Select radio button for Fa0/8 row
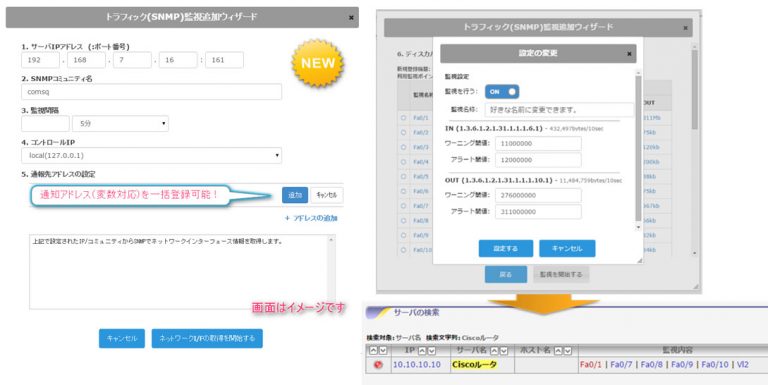 (x=404, y=220)
